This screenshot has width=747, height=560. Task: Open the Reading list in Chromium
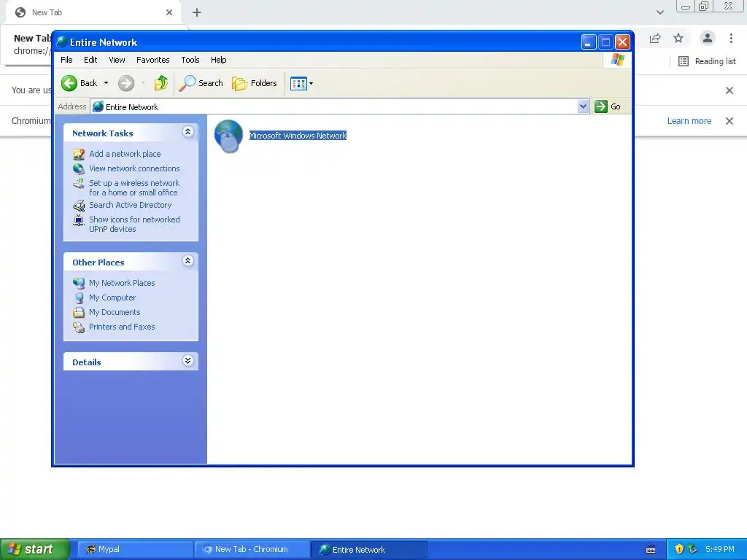707,61
